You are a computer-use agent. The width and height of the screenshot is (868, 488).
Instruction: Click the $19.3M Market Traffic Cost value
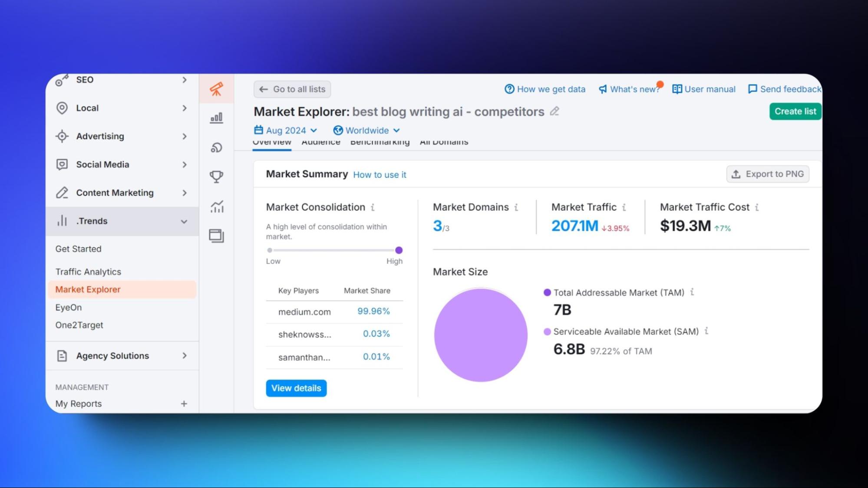[685, 226]
